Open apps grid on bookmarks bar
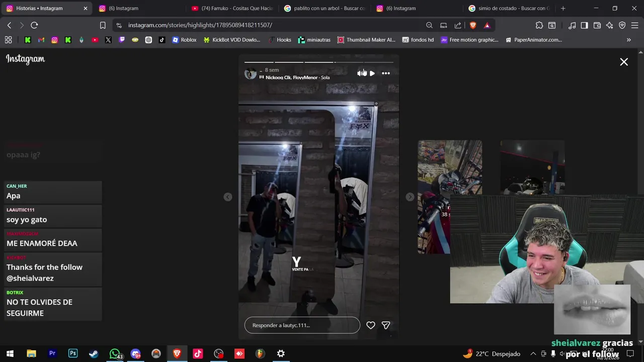644x362 pixels. click(x=8, y=40)
